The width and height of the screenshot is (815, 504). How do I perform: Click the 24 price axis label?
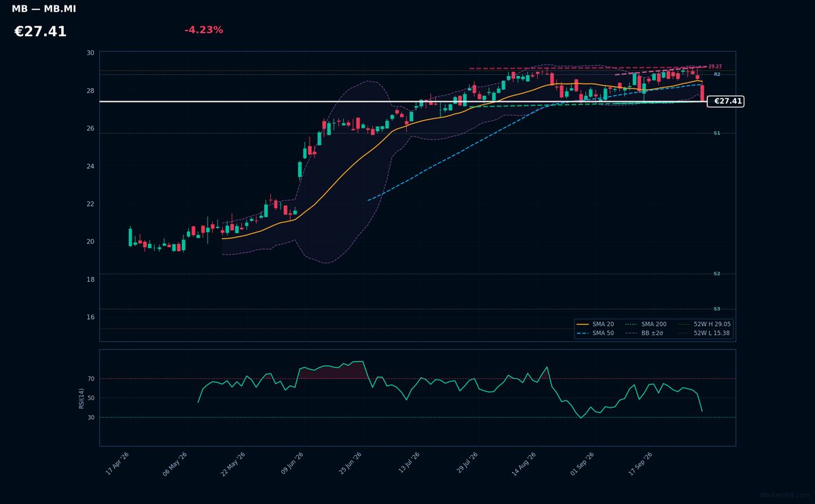pos(90,166)
